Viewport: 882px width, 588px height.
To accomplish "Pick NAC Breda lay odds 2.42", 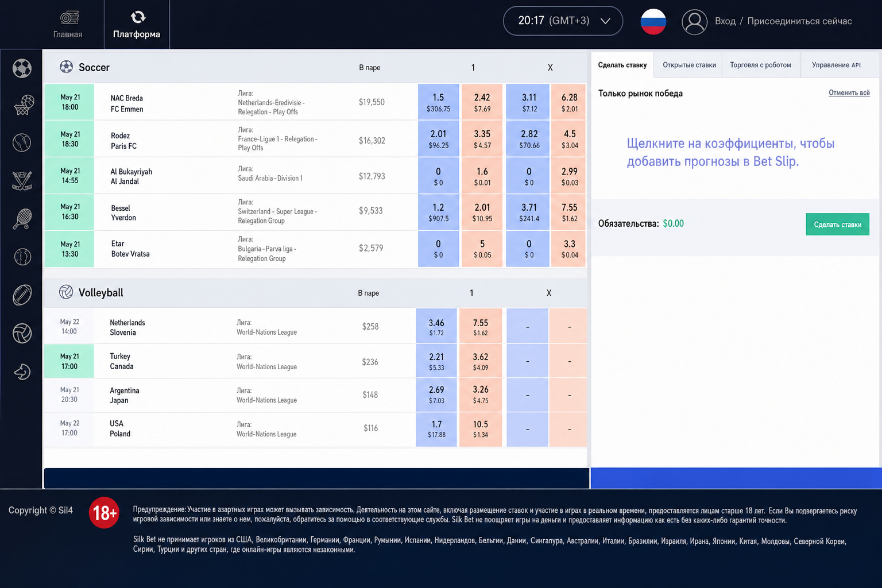I will 482,102.
